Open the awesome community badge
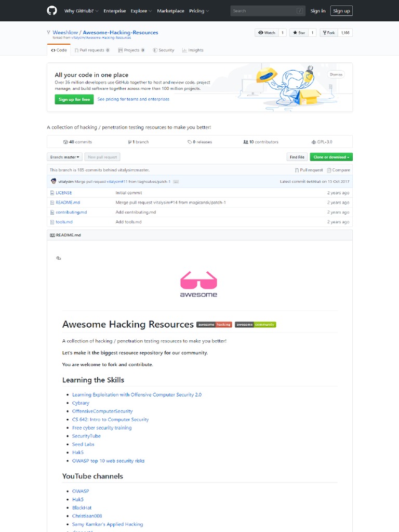Image resolution: width=399 pixels, height=532 pixels. pyautogui.click(x=255, y=324)
